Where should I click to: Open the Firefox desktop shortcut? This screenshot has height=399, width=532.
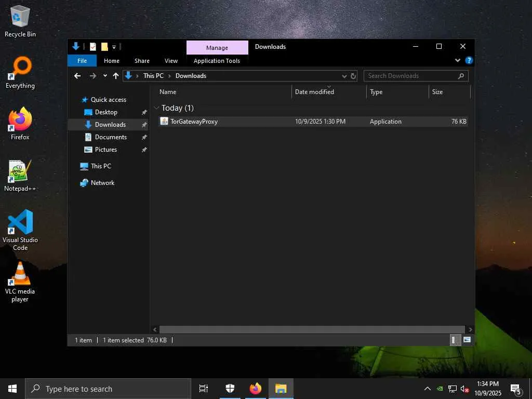coord(20,124)
